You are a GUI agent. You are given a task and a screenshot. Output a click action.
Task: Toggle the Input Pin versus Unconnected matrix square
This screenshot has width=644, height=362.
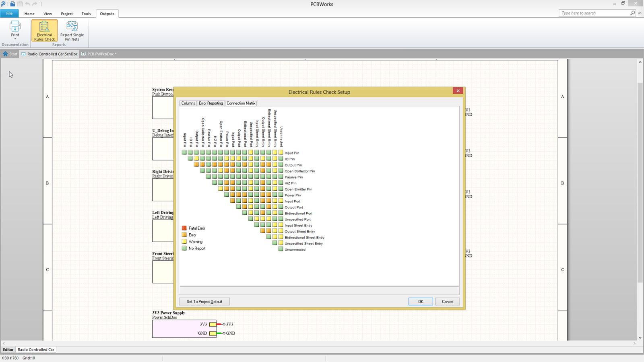point(281,153)
